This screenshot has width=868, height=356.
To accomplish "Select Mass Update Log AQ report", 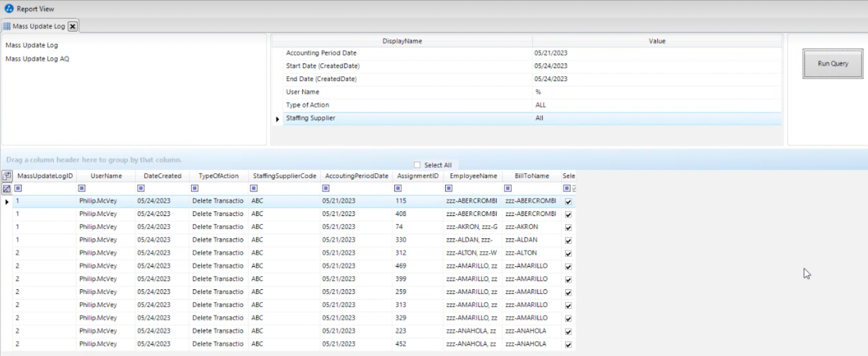I will pos(37,59).
